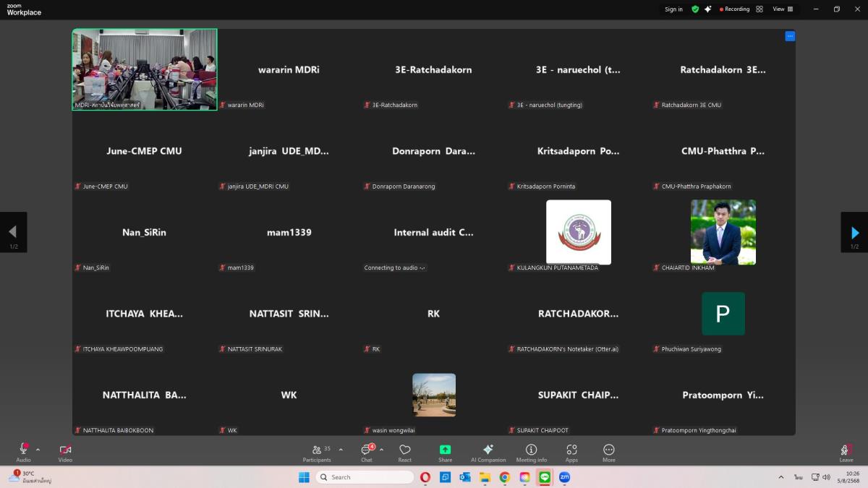Expand the audio options arrow
Viewport: 868px width, 488px height.
[x=38, y=449]
